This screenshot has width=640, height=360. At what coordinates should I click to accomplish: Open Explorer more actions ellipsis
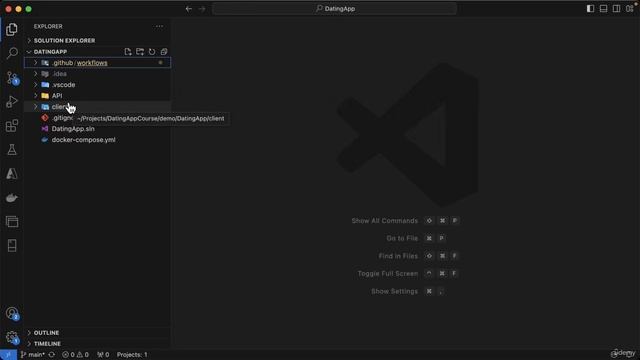coord(159,27)
